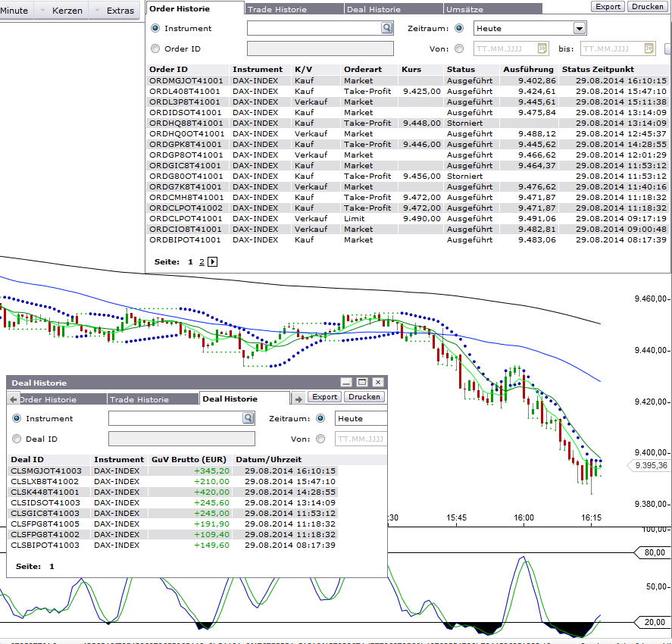
Task: Open the 'bis' date calendar picker
Action: pos(649,48)
